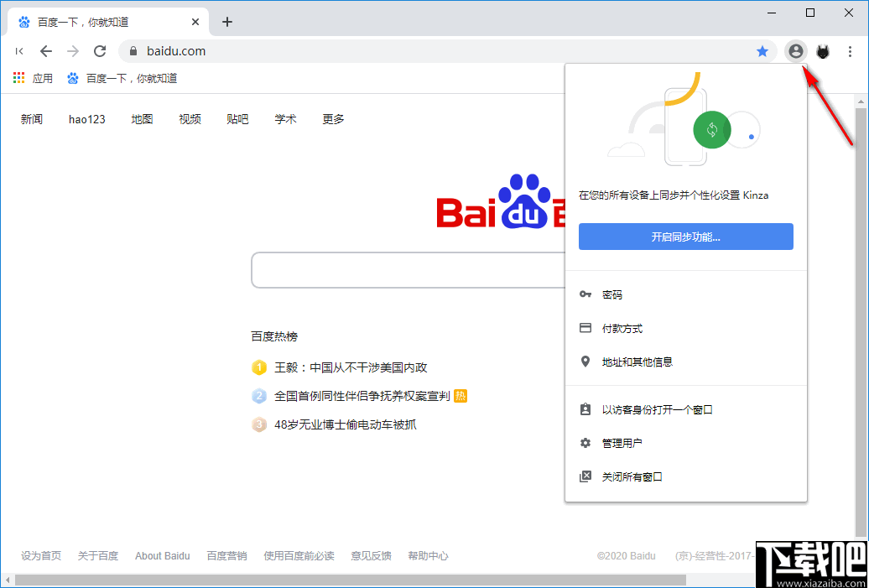
Task: Maximize the browser window
Action: (x=810, y=13)
